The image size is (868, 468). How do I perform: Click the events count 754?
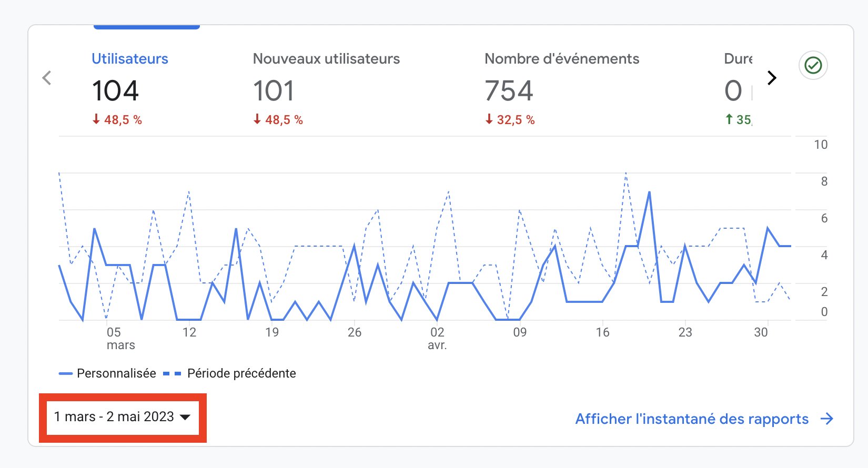coord(509,90)
